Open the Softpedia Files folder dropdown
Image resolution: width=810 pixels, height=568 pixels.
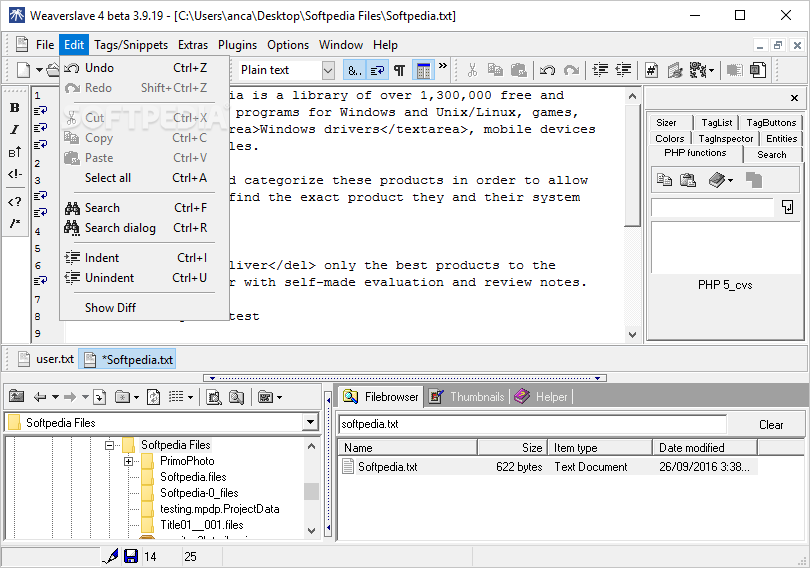(x=310, y=422)
